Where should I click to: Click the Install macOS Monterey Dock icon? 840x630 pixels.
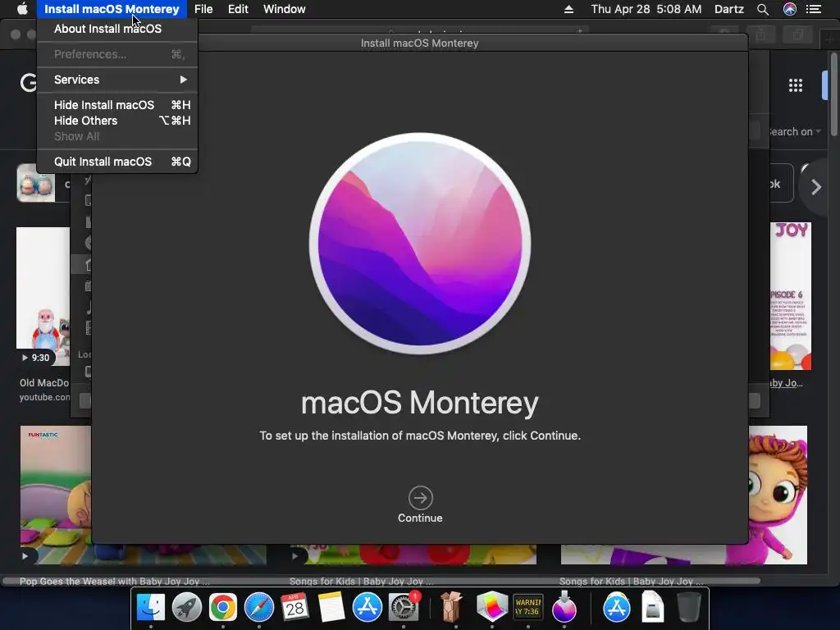564,608
